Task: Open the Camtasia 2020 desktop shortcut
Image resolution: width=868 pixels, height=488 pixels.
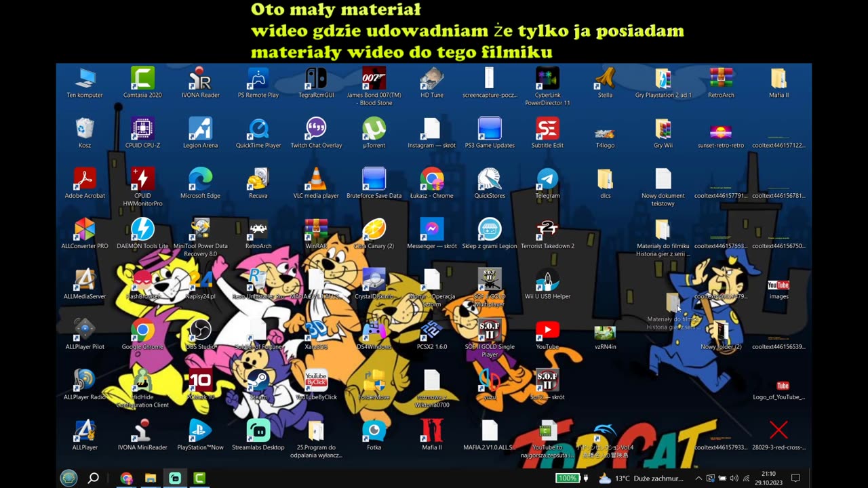Action: (142, 83)
